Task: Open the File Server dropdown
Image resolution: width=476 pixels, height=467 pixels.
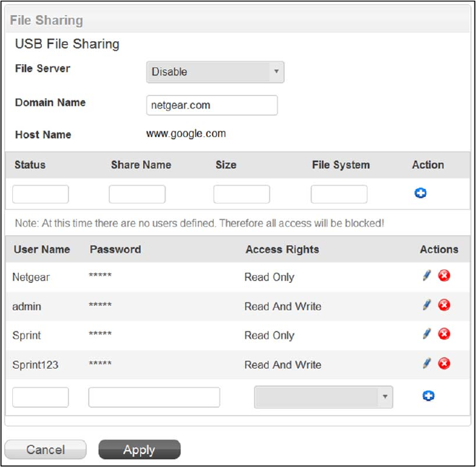Action: (x=215, y=72)
